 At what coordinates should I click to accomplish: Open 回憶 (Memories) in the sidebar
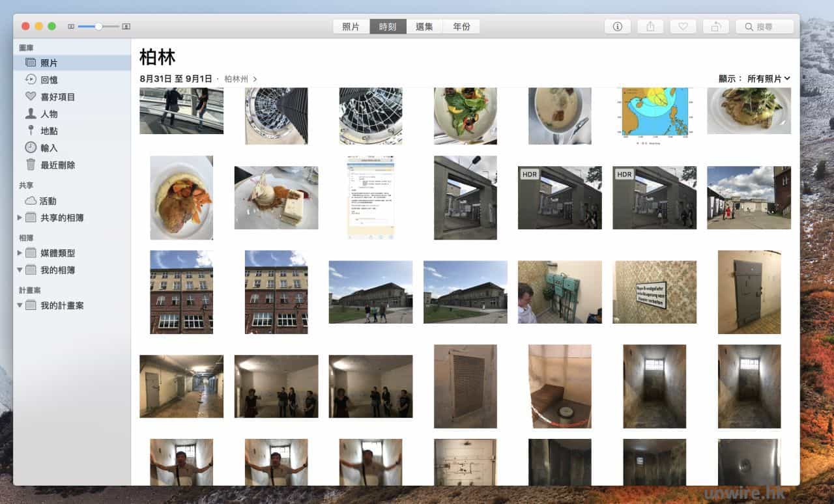49,80
